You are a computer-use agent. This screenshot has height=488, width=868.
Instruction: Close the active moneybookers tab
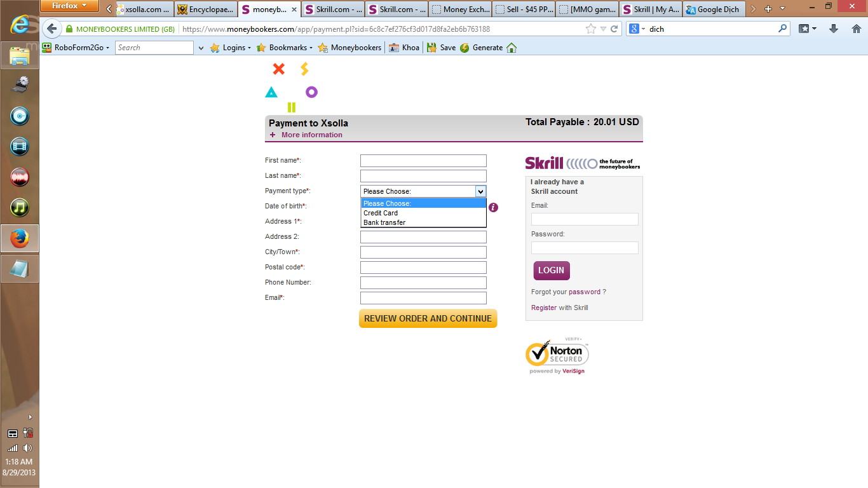pyautogui.click(x=294, y=9)
